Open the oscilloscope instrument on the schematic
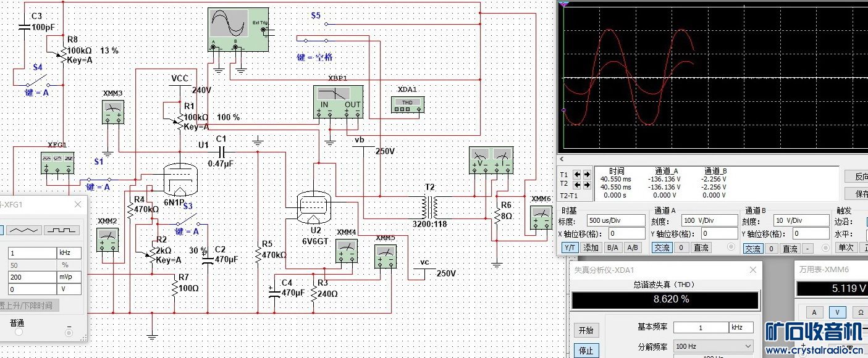This screenshot has height=358, width=868. tap(238, 30)
